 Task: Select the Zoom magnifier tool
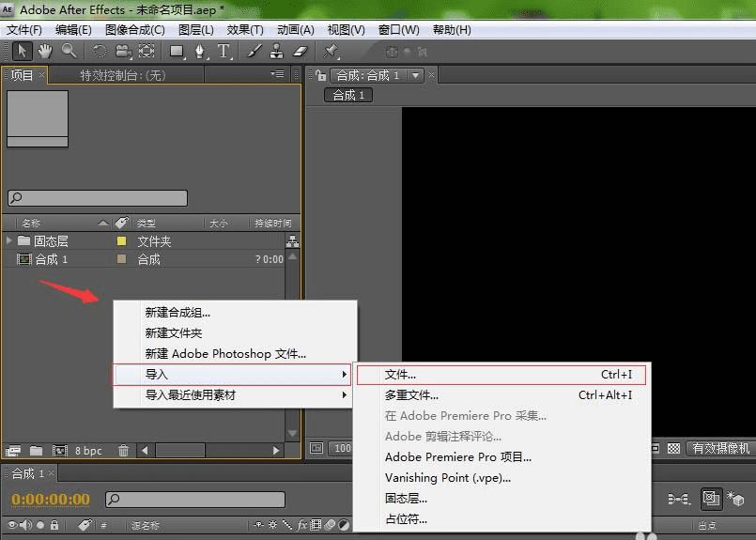coord(69,51)
